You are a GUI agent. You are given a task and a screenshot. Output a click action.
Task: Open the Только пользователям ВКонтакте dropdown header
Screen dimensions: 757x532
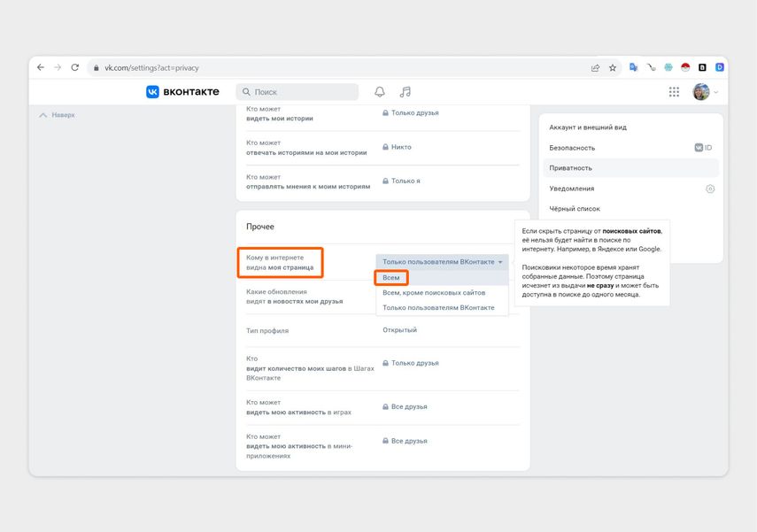[442, 262]
